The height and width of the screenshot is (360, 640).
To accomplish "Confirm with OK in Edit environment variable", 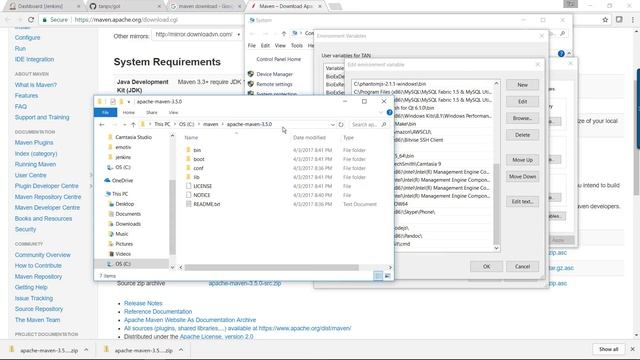I will click(x=487, y=267).
